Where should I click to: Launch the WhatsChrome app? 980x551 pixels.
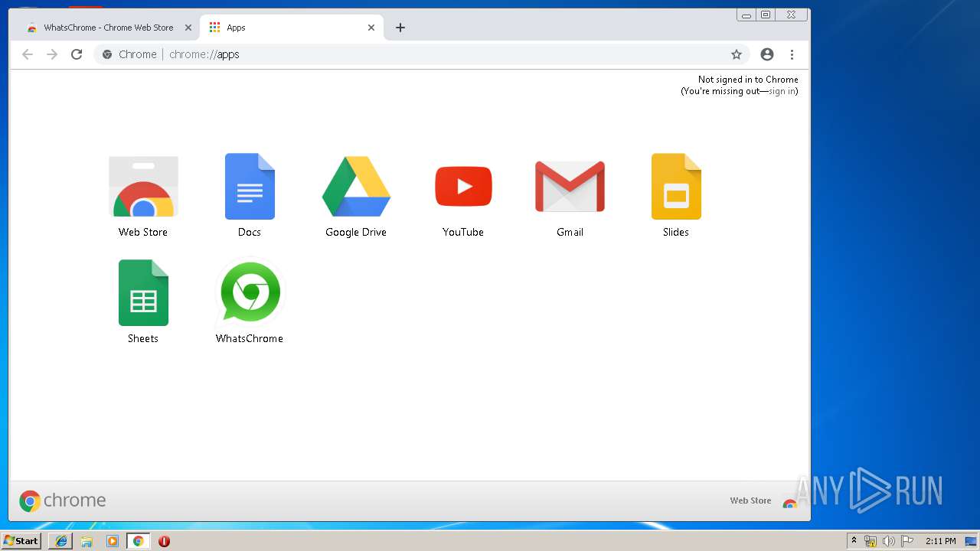coord(250,293)
